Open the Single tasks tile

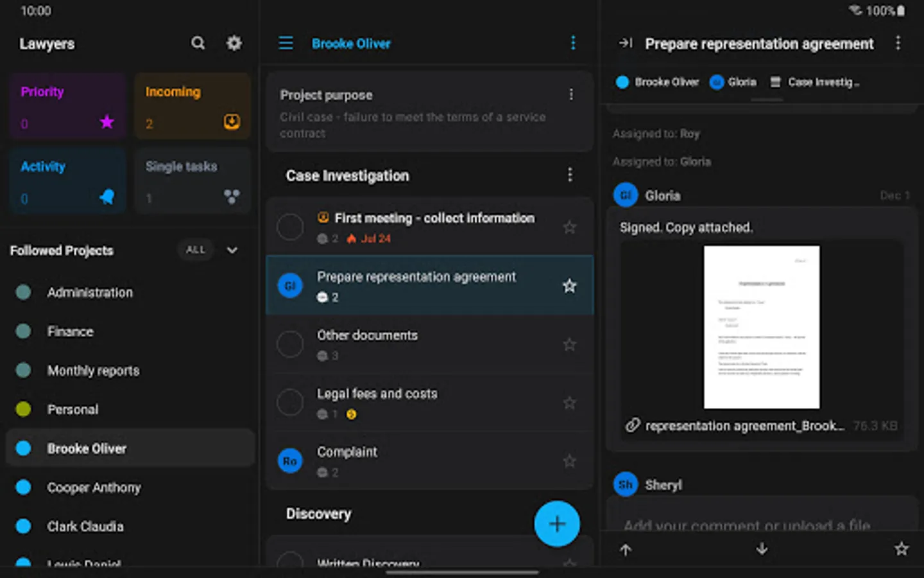pyautogui.click(x=193, y=180)
